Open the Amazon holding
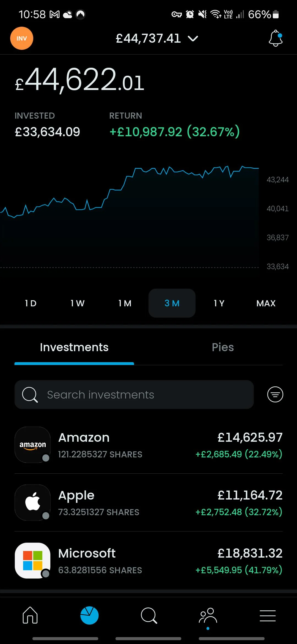Viewport: 297px width, 644px height. coord(148,445)
